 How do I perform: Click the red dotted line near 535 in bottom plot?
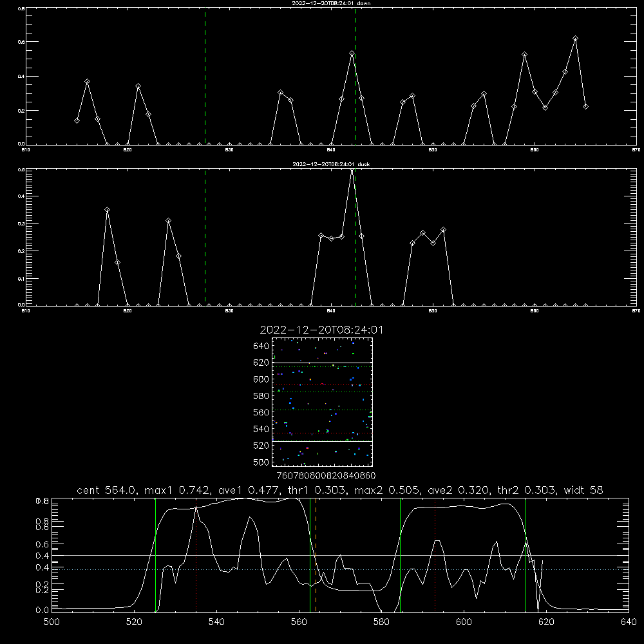click(196, 554)
